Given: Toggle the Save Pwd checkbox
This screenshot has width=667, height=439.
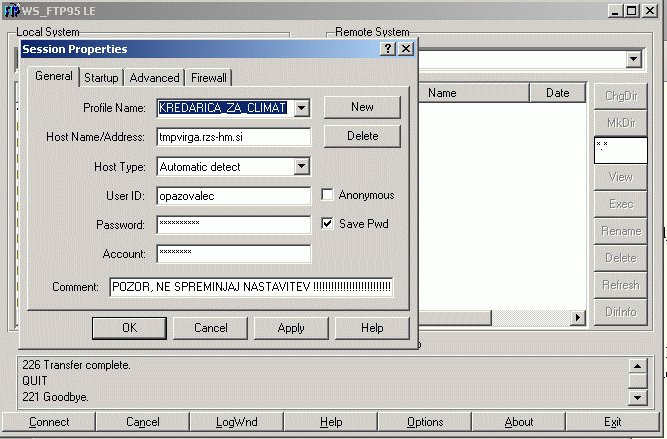Looking at the screenshot, I should click(327, 224).
